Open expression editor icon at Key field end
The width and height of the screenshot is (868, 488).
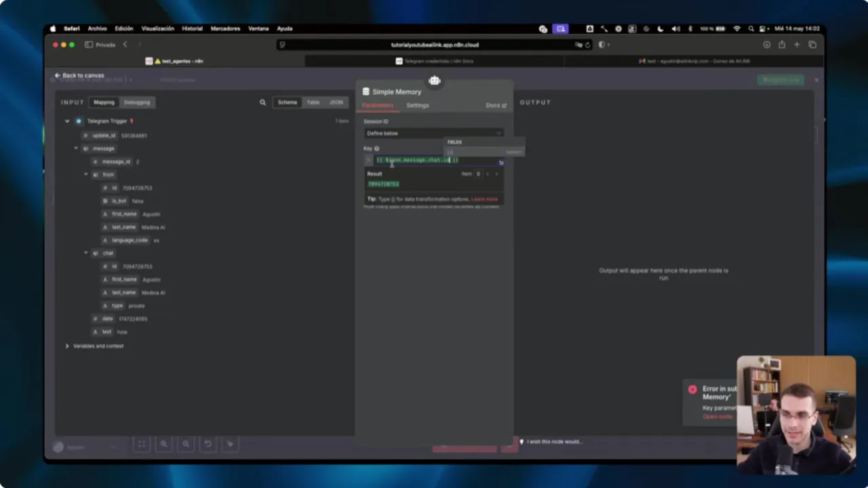click(501, 163)
